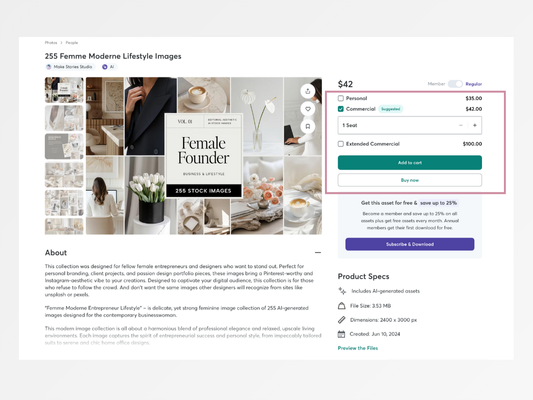Click the bookmark save icon

[308, 126]
